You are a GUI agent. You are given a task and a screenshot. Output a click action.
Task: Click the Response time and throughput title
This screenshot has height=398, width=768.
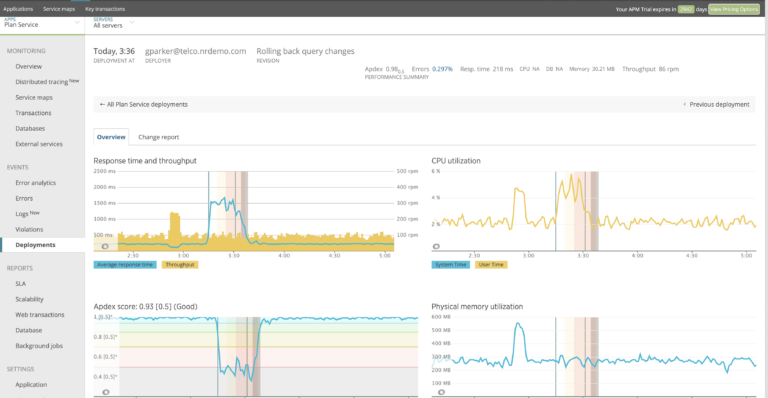click(x=145, y=161)
